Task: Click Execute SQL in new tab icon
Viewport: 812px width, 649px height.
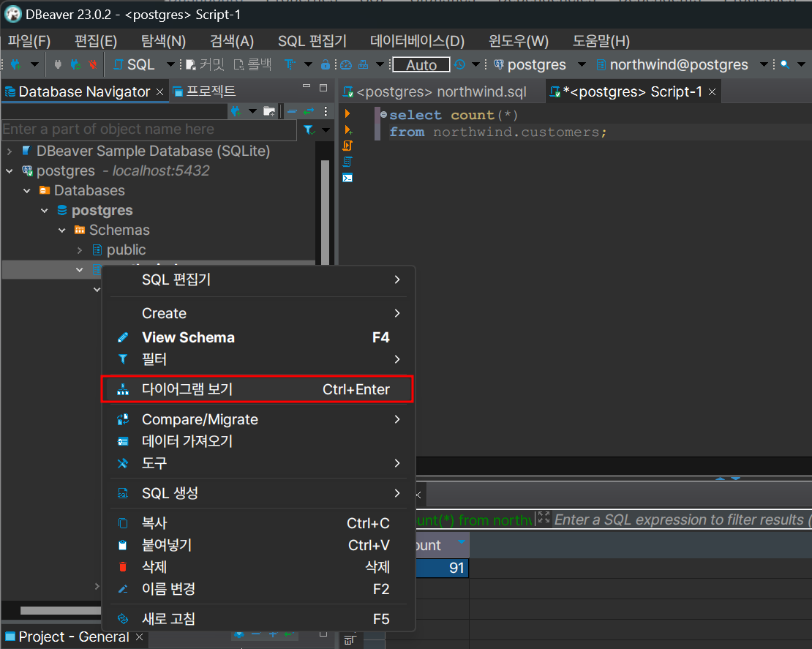Action: pos(348,130)
